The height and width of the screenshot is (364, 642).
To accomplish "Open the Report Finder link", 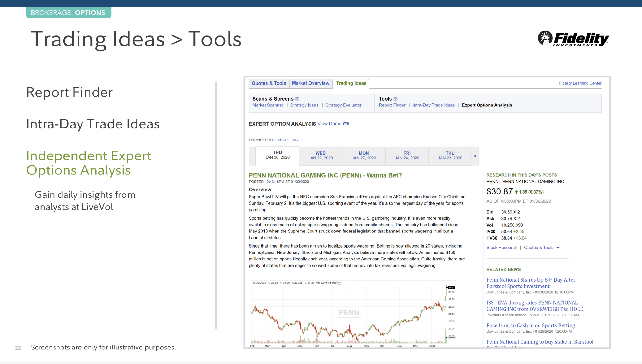I will pyautogui.click(x=392, y=105).
